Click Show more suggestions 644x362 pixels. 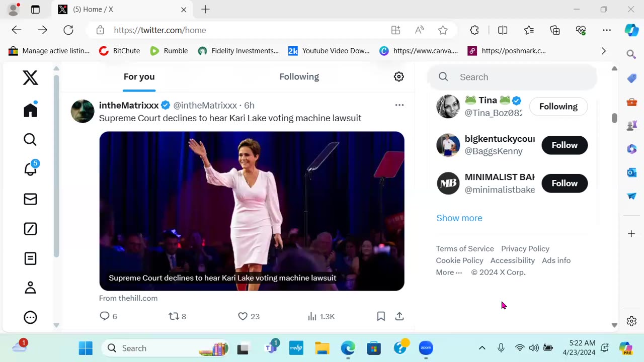point(459,218)
